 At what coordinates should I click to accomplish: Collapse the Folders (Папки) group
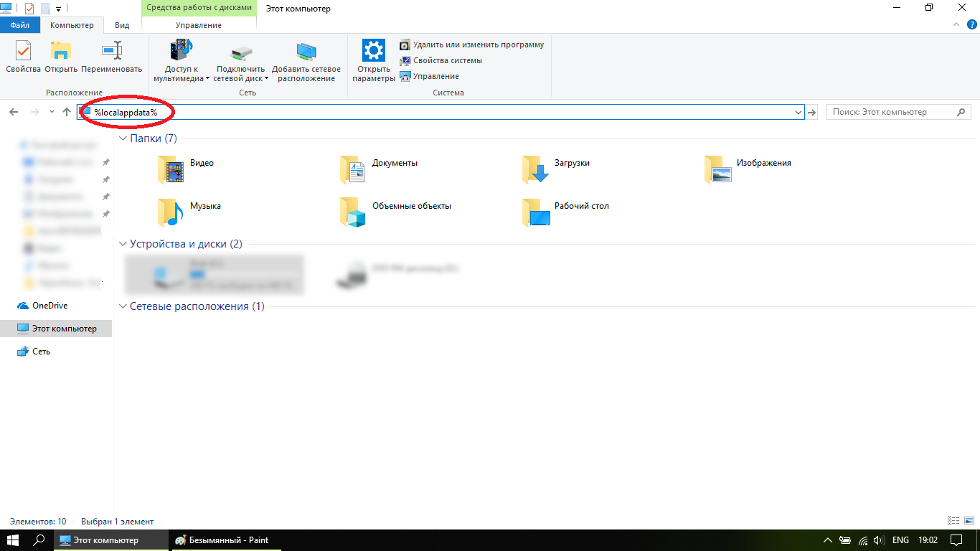(123, 138)
